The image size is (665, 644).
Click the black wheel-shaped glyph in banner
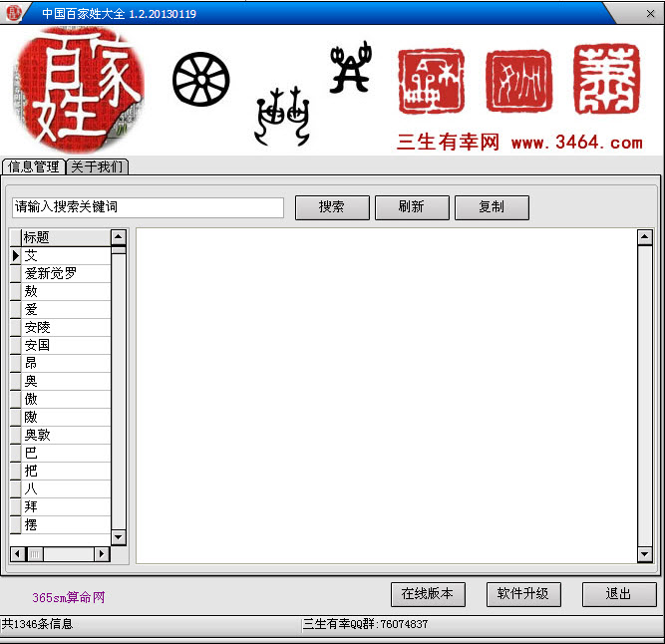pos(201,80)
